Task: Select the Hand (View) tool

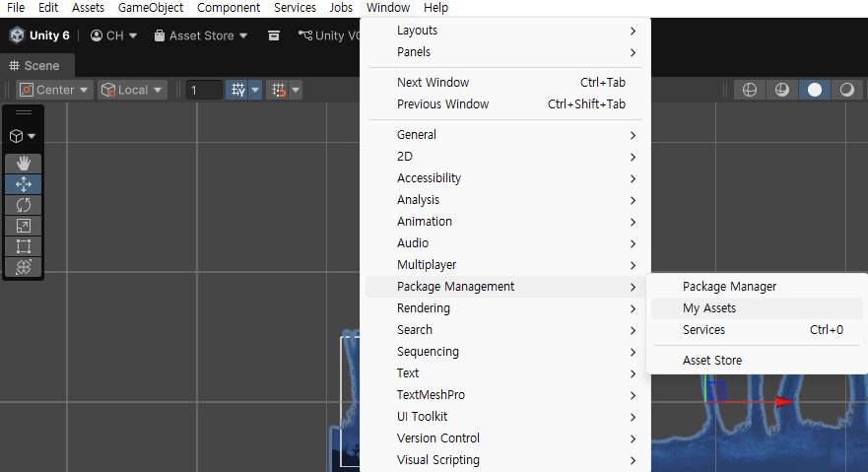Action: [x=24, y=164]
